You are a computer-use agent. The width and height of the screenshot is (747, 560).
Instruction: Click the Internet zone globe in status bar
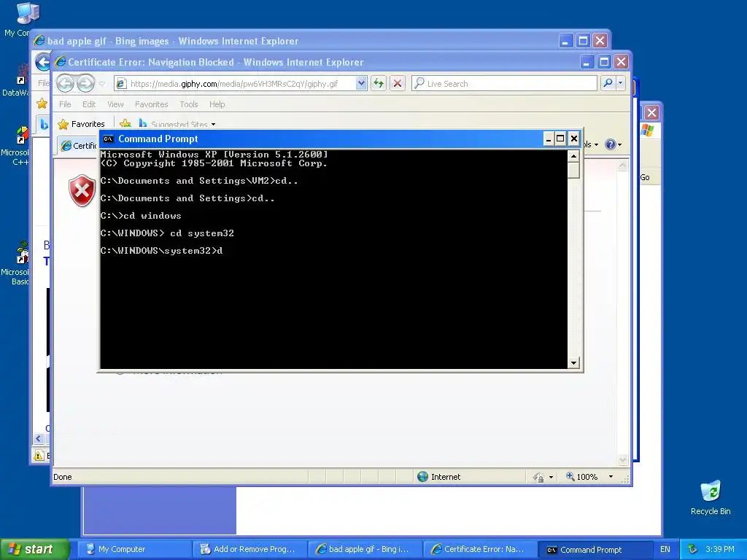422,477
